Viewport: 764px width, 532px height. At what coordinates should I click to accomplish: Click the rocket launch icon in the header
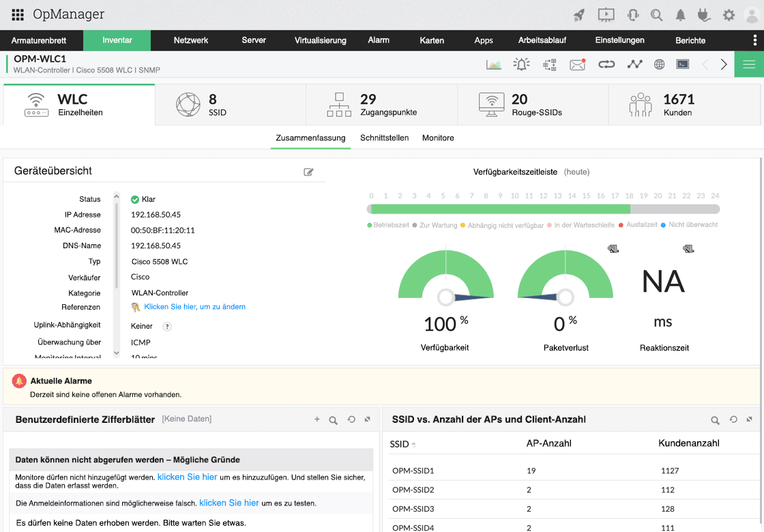[x=580, y=14]
